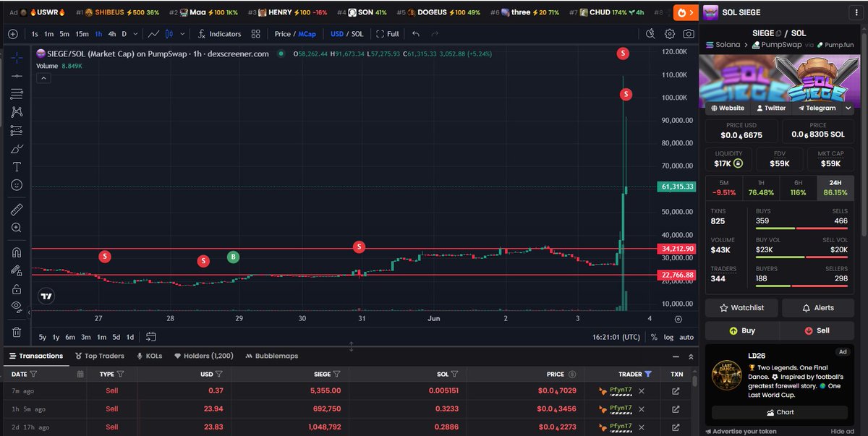Image resolution: width=868 pixels, height=436 pixels.
Task: Switch chart to Price mode
Action: point(282,34)
